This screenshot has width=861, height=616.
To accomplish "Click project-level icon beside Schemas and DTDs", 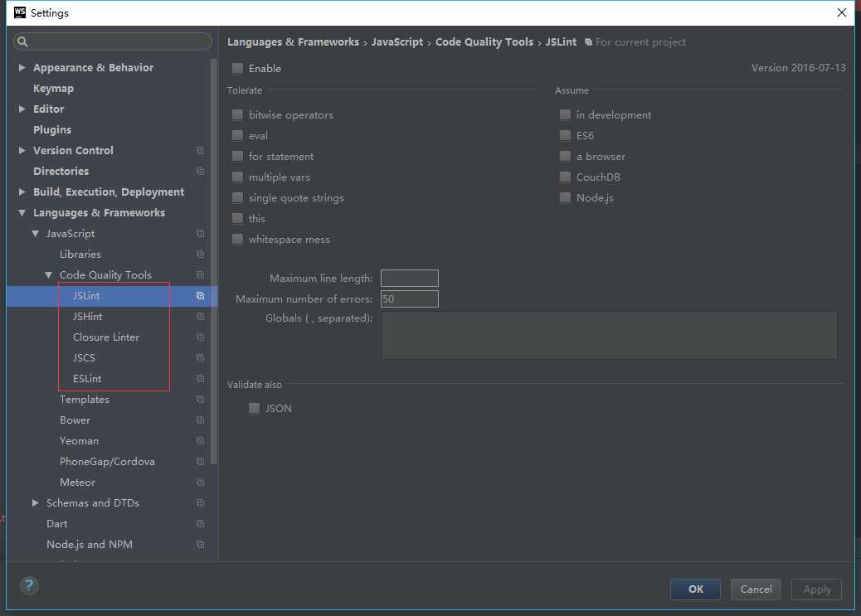I will (x=201, y=503).
